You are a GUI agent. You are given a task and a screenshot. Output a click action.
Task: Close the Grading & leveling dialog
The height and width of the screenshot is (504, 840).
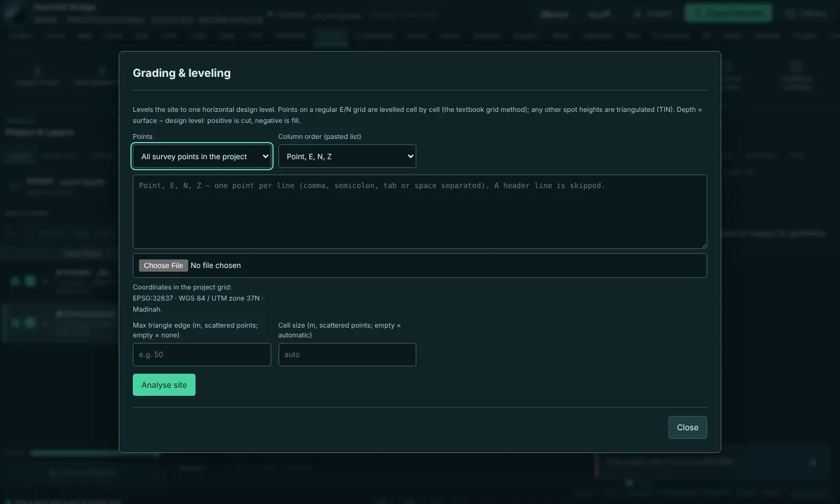[x=687, y=427]
